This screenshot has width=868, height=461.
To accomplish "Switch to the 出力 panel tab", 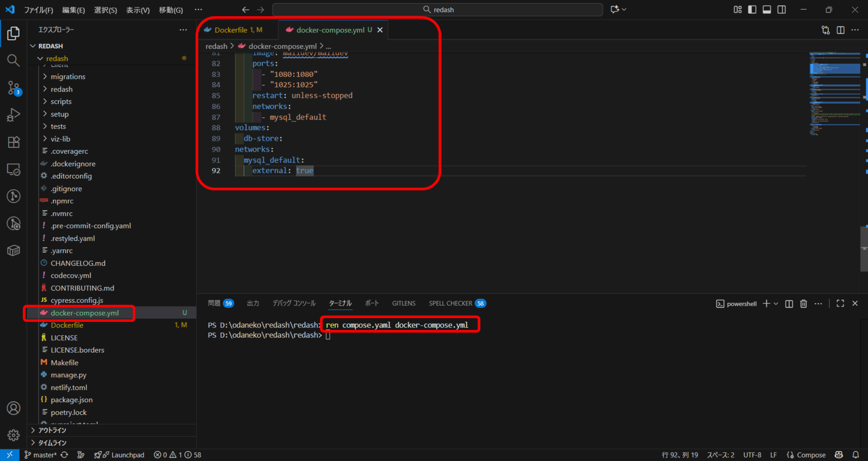I will tap(253, 303).
